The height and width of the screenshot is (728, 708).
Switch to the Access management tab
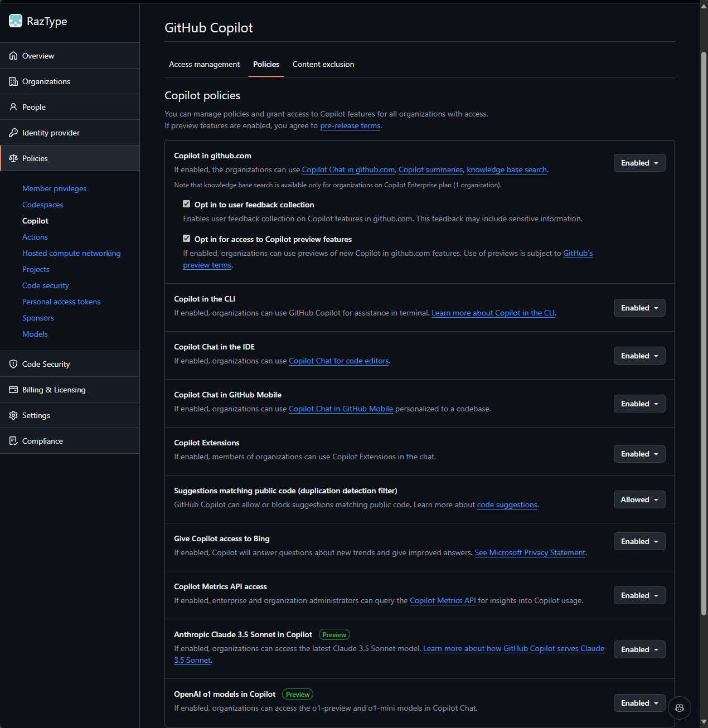204,64
